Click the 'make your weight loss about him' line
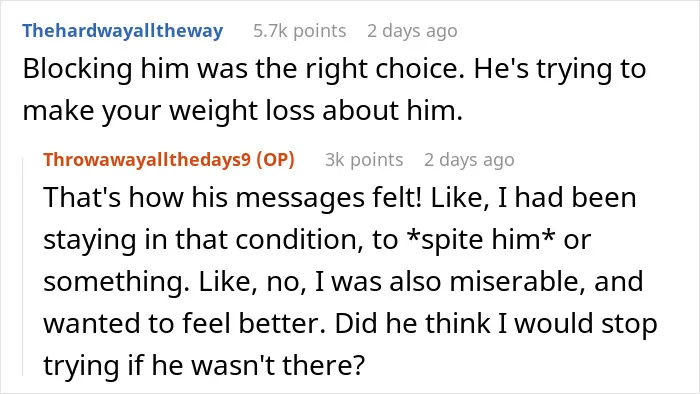This screenshot has height=394, width=700. 242,111
